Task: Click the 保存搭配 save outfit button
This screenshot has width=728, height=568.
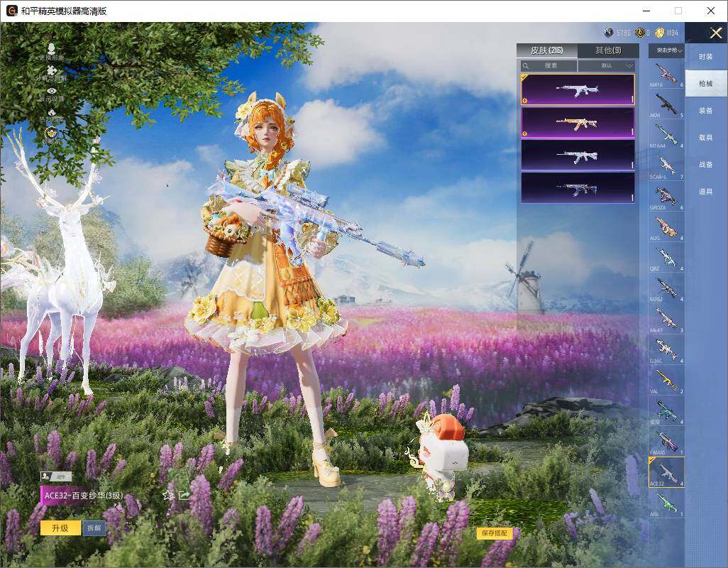Action: (x=494, y=533)
